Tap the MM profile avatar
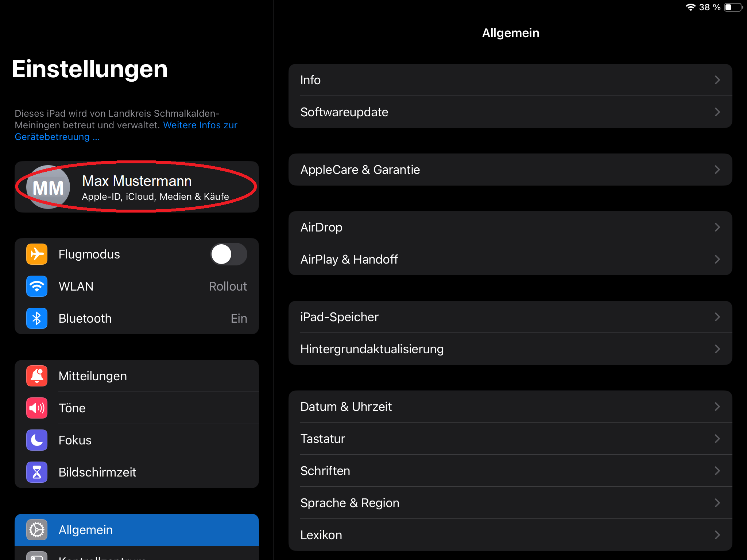 48,187
